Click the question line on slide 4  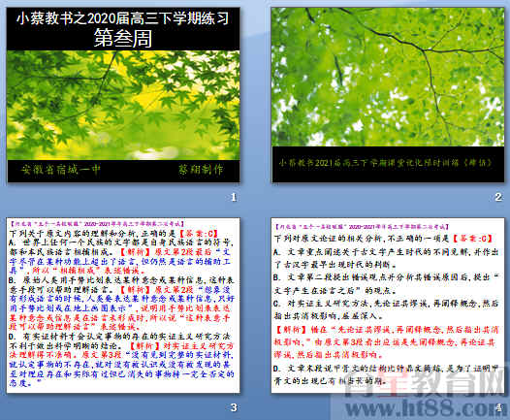(x=384, y=239)
